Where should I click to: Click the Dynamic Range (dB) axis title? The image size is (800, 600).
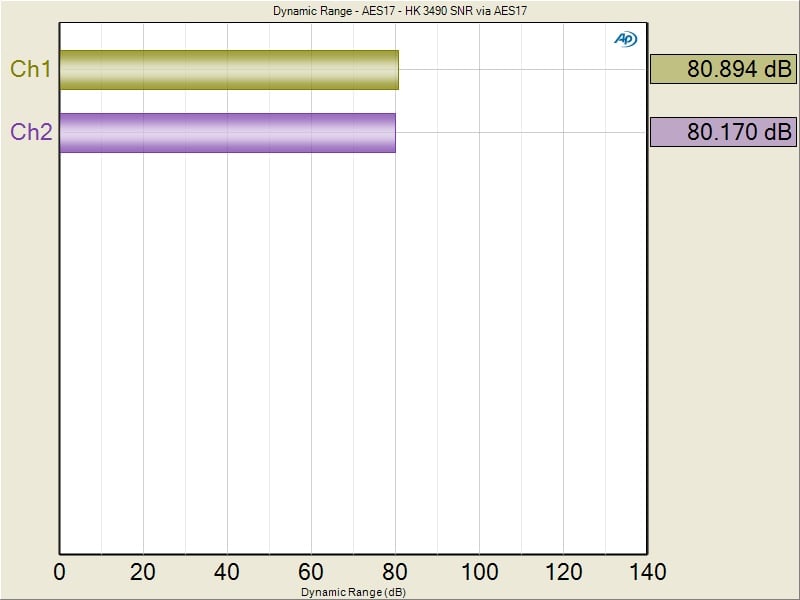click(x=353, y=592)
